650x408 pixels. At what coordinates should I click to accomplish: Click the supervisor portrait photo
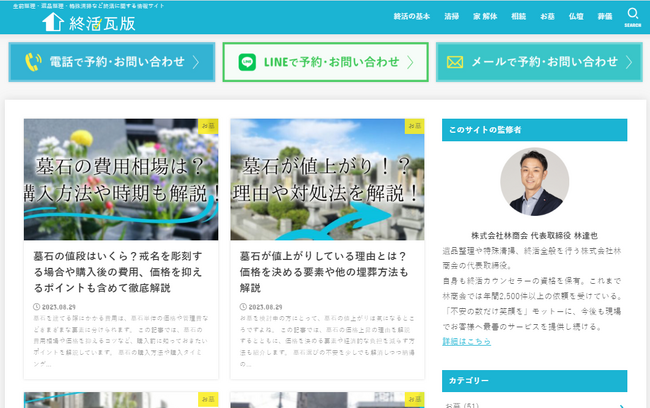(534, 183)
